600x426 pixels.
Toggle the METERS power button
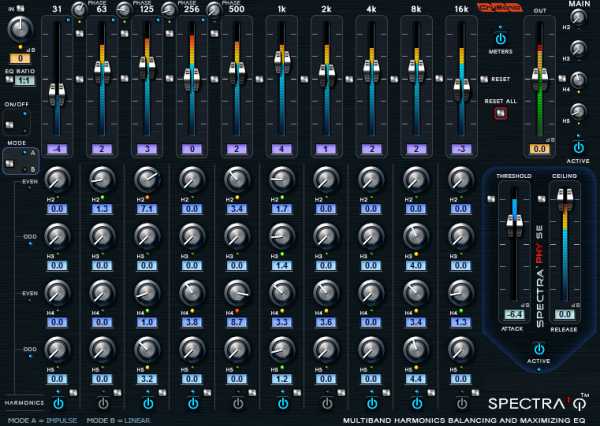point(501,39)
